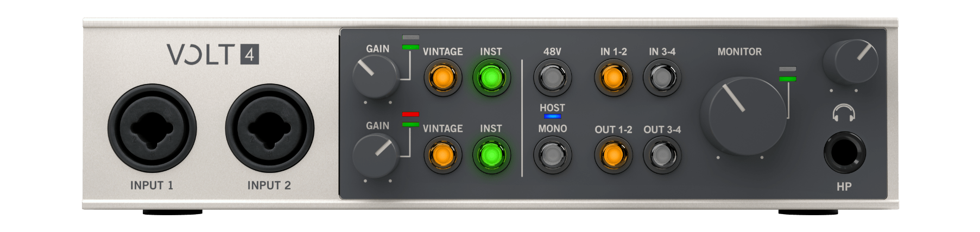Click the 48V label

point(552,51)
